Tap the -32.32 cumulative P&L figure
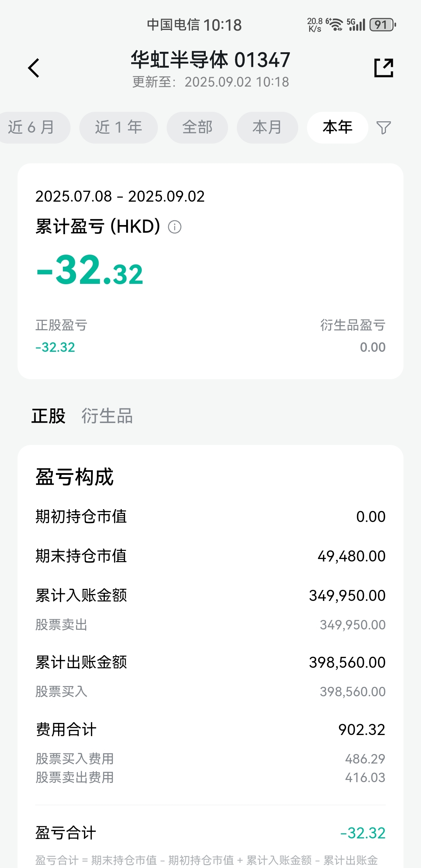Screen dimensions: 421x868 point(90,270)
